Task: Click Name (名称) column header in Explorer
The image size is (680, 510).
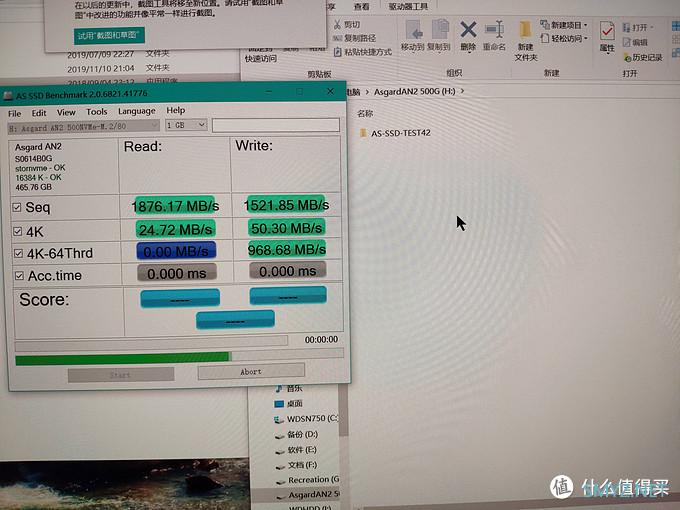Action: coord(365,114)
